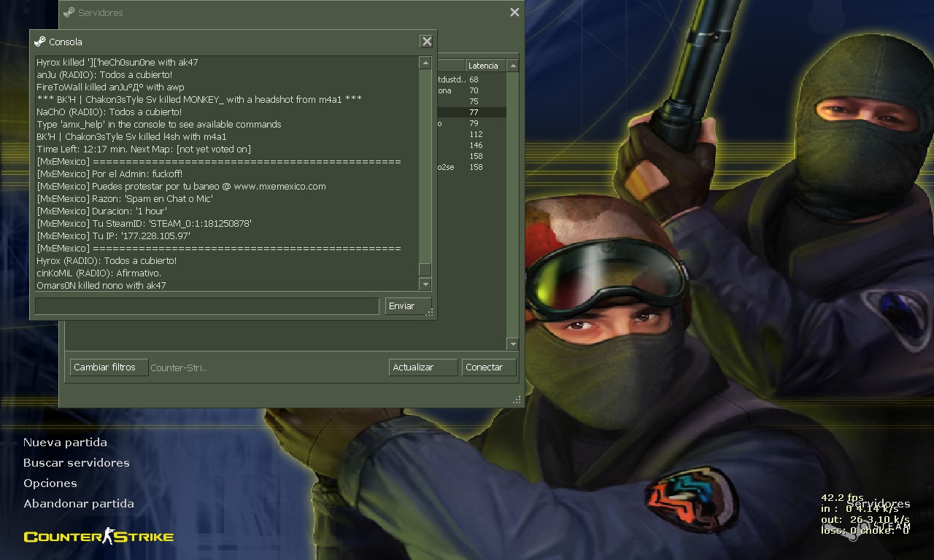Click the Actualizar button
This screenshot has width=934, height=560.
(423, 367)
